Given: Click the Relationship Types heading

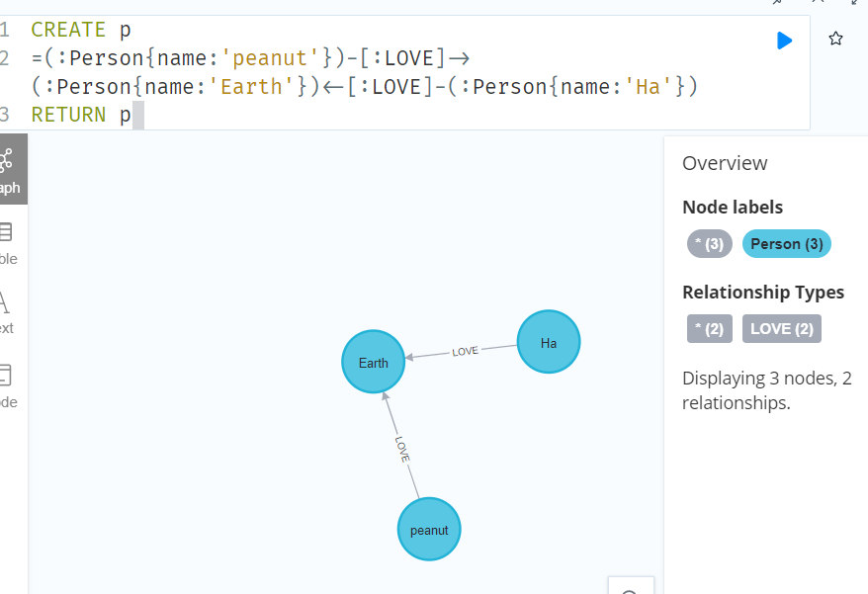Looking at the screenshot, I should (x=763, y=293).
